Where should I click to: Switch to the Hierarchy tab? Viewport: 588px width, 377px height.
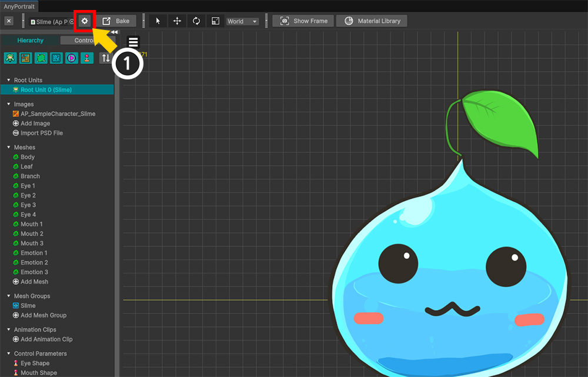(30, 41)
